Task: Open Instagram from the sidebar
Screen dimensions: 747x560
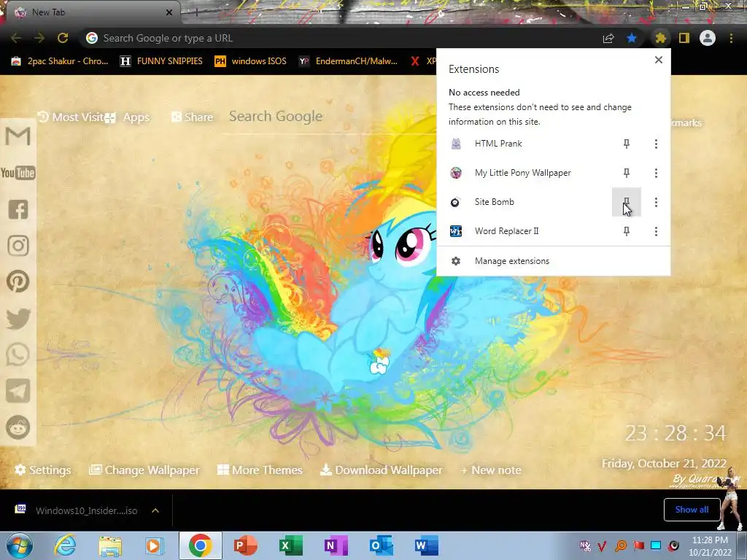Action: pos(18,246)
